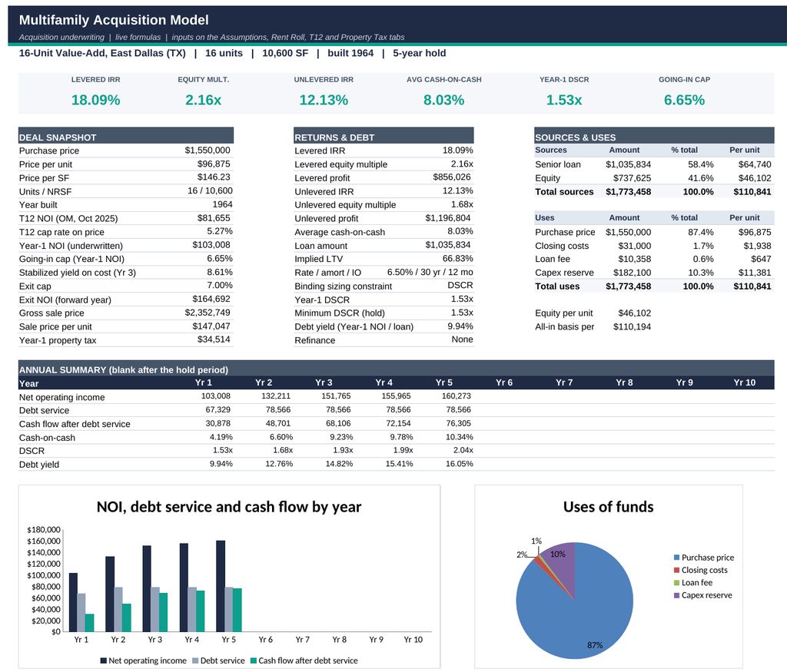This screenshot has height=672, width=787.
Task: Click the Exit NOI forward year value $164,692
Action: [211, 300]
